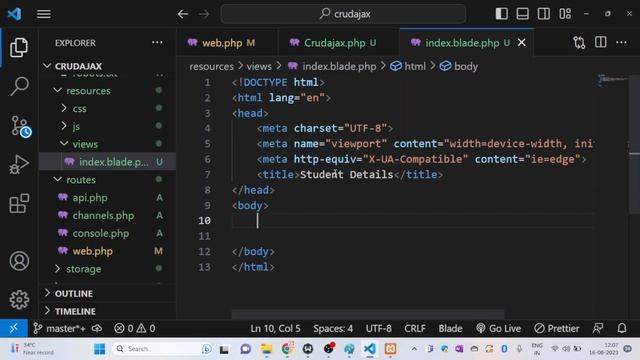The height and width of the screenshot is (360, 640).
Task: Click the master branch indicator
Action: [x=60, y=328]
